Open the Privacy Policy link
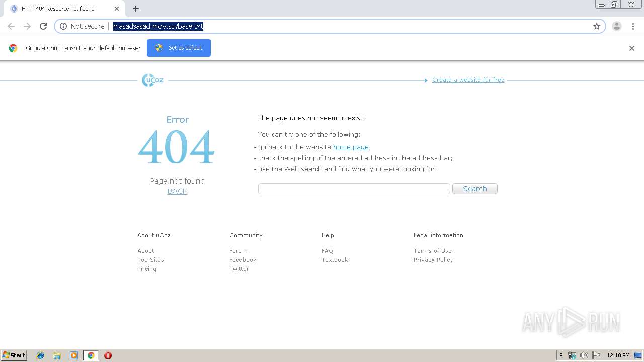 (x=433, y=260)
